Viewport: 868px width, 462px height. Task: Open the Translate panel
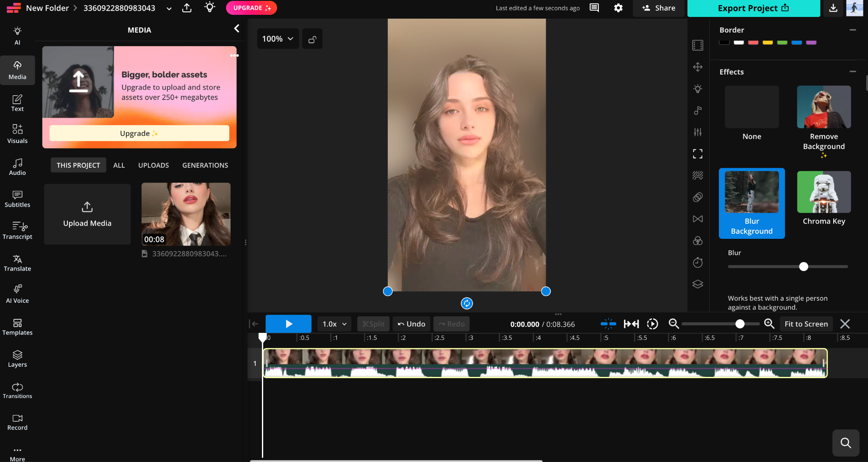click(17, 263)
